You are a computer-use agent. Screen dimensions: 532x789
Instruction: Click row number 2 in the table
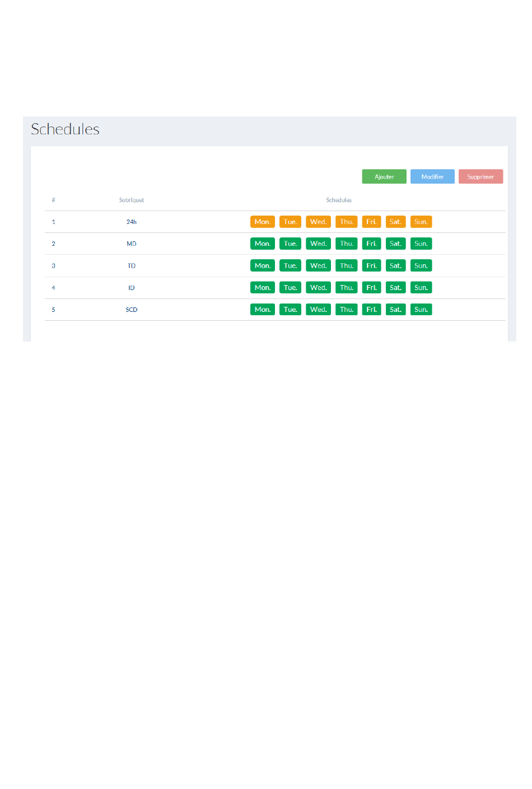(54, 244)
